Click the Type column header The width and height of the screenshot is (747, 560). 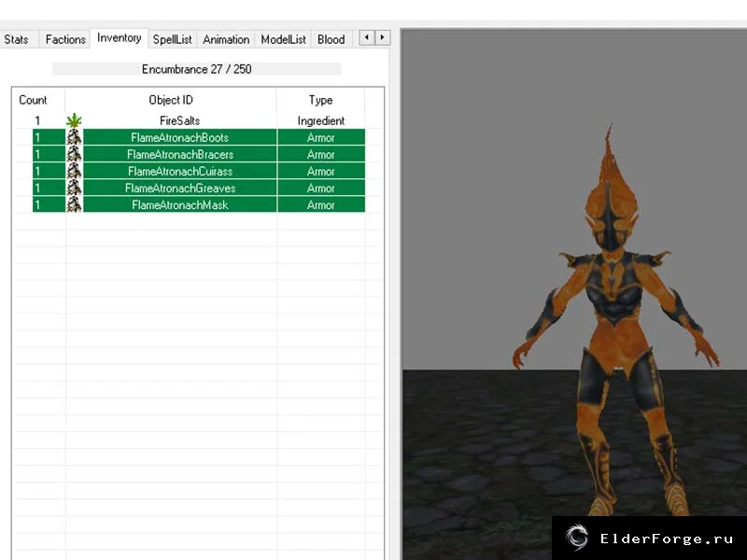pyautogui.click(x=320, y=100)
